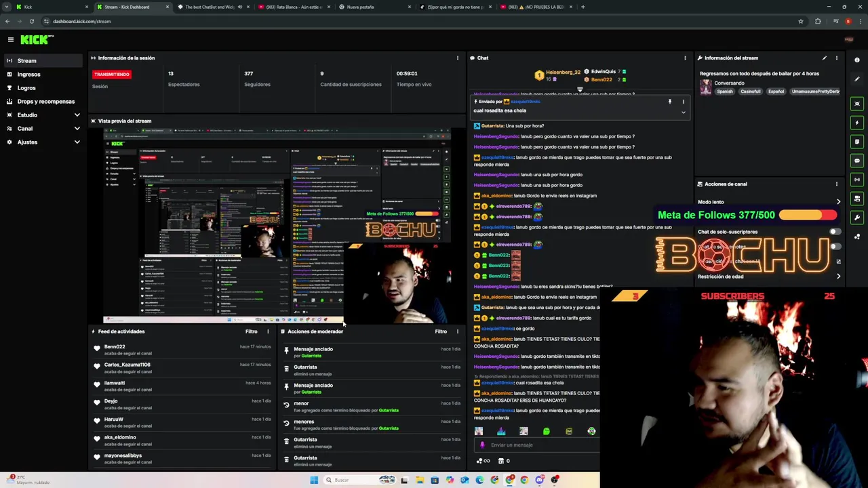Unpin the pinned chat message
Viewport: 868px width, 488px height.
(x=669, y=102)
